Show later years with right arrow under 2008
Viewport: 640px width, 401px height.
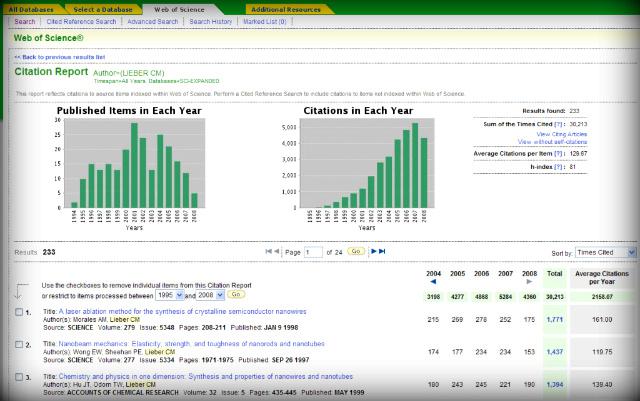529,282
